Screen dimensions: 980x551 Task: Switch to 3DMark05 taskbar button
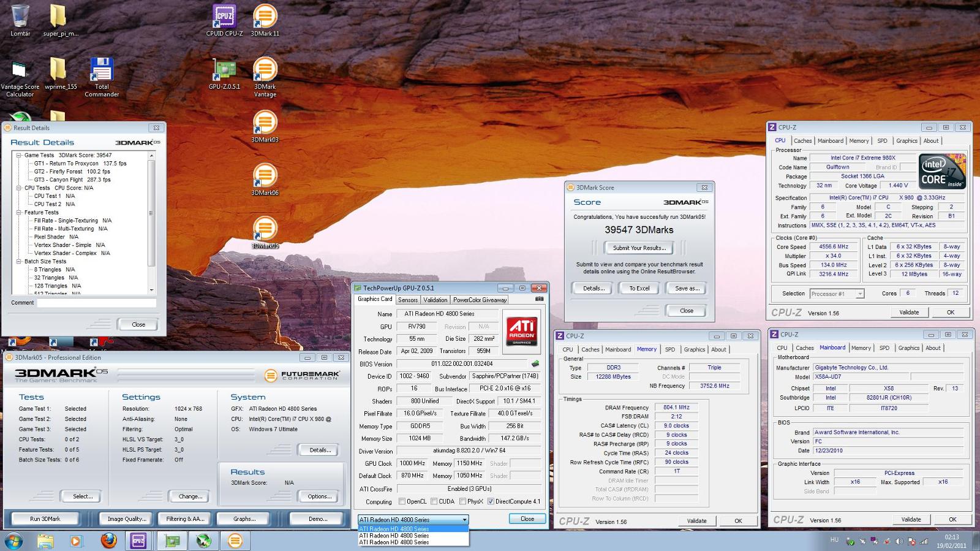click(235, 541)
